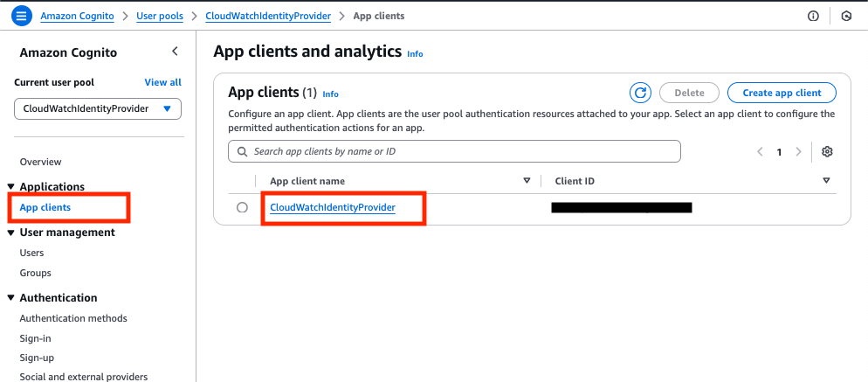868x382 pixels.
Task: Collapse the Applications section
Action: click(x=11, y=187)
